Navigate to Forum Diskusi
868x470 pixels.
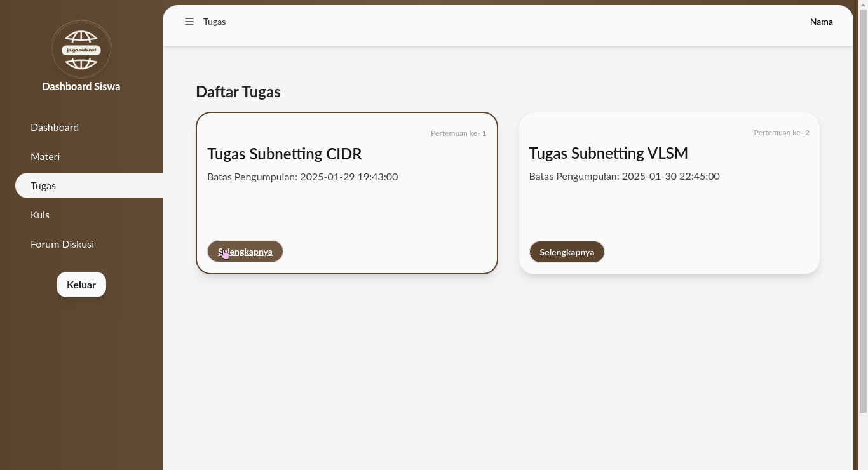tap(62, 244)
